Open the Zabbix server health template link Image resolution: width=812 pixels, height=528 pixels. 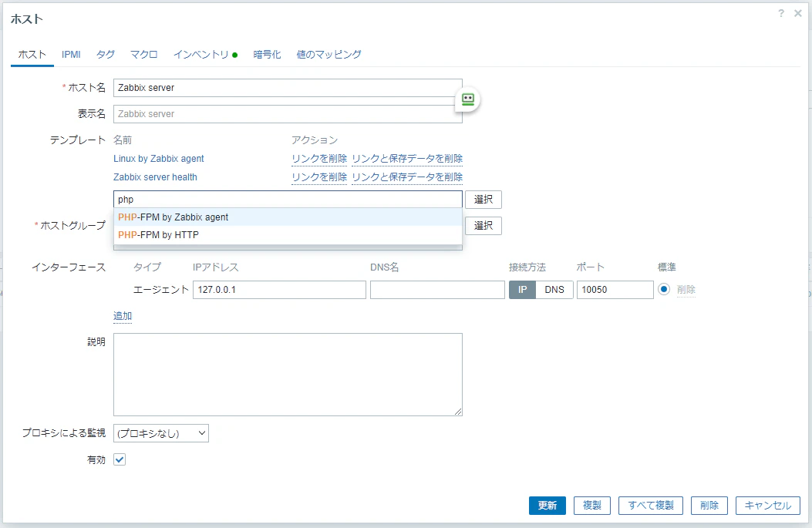[x=155, y=177]
